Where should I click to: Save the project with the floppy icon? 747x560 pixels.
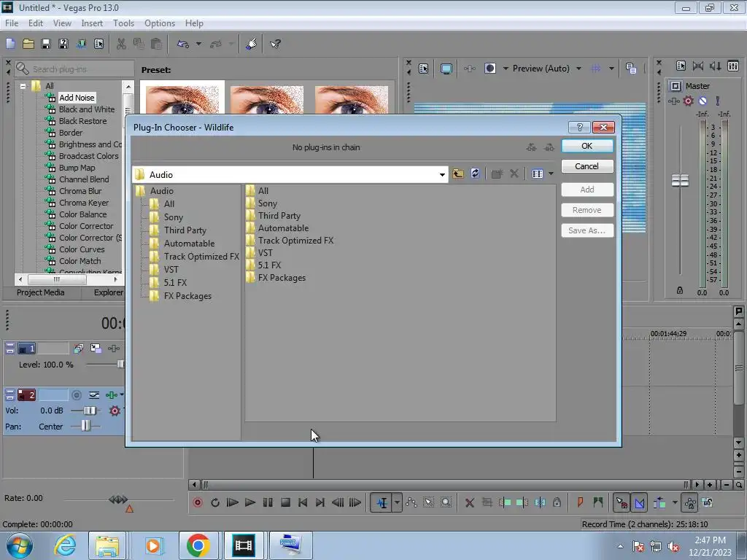[46, 44]
